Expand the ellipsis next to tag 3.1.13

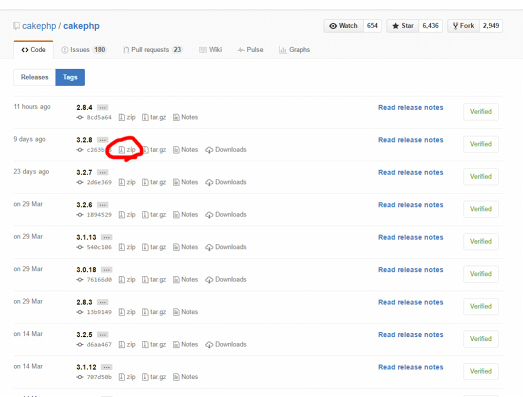(106, 237)
